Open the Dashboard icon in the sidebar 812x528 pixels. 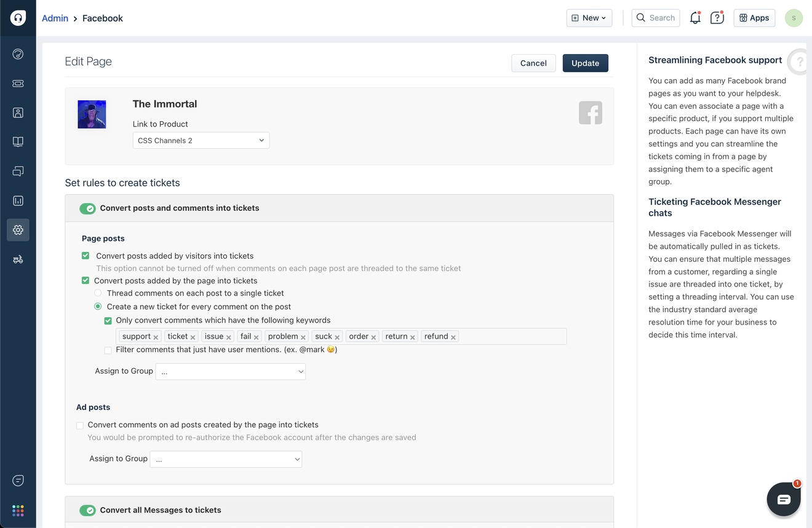coord(18,54)
